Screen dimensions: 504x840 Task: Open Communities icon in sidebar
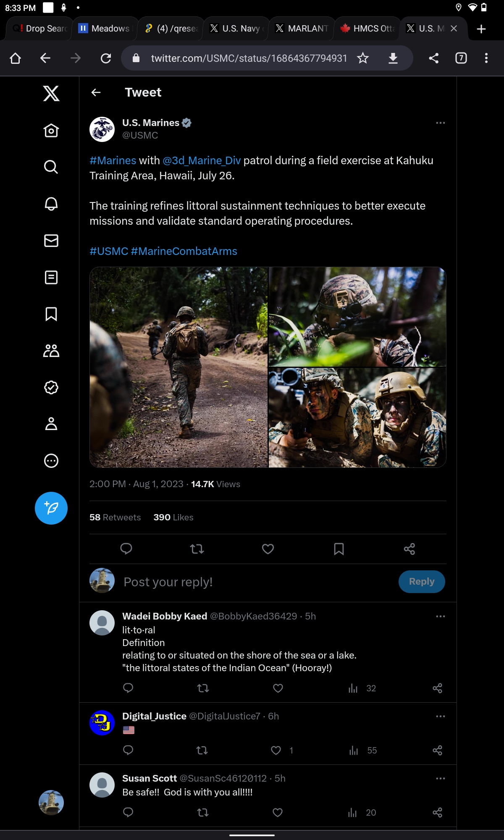[51, 351]
